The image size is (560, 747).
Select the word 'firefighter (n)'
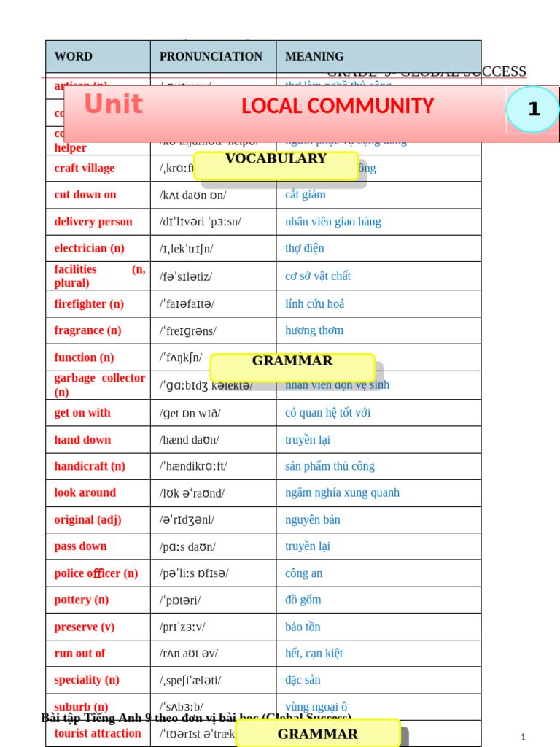(x=89, y=304)
